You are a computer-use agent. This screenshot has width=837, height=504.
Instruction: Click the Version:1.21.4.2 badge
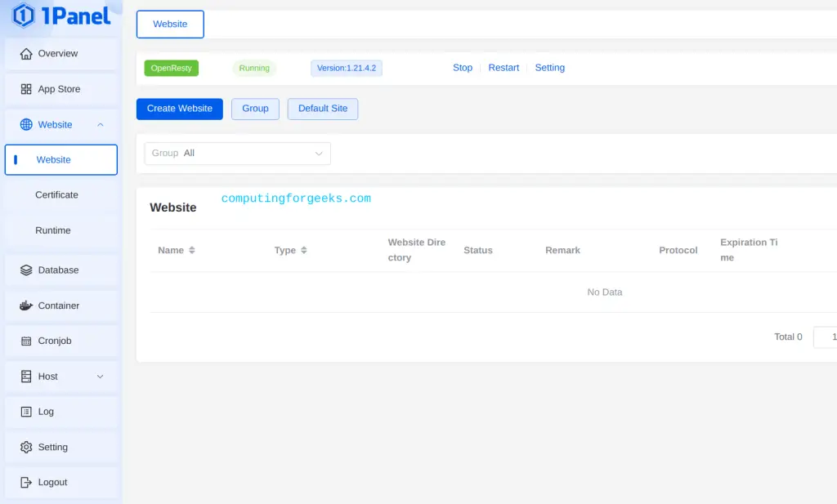[347, 69]
